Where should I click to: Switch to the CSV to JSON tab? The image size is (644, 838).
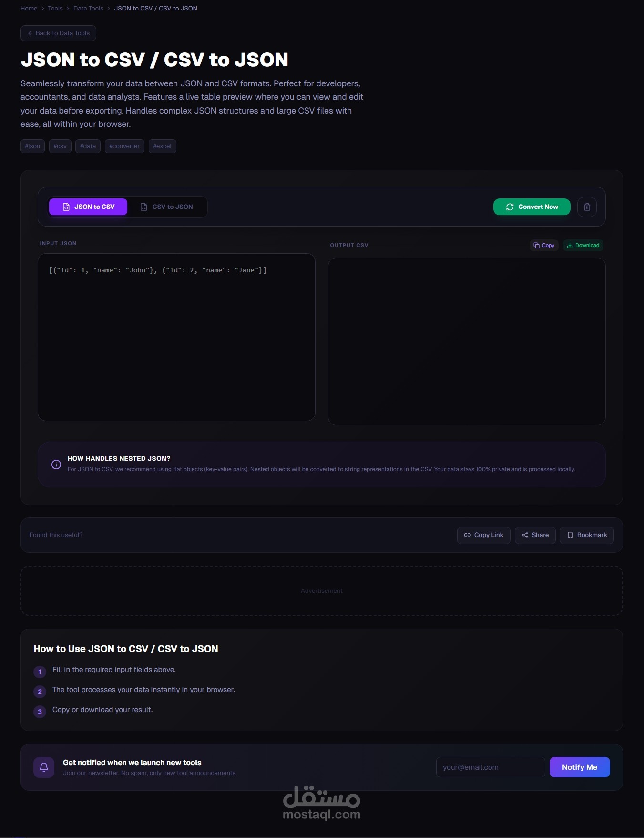(x=167, y=207)
